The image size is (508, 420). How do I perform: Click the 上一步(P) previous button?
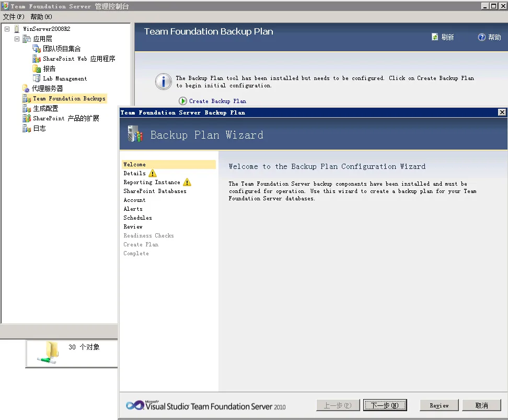pos(338,405)
